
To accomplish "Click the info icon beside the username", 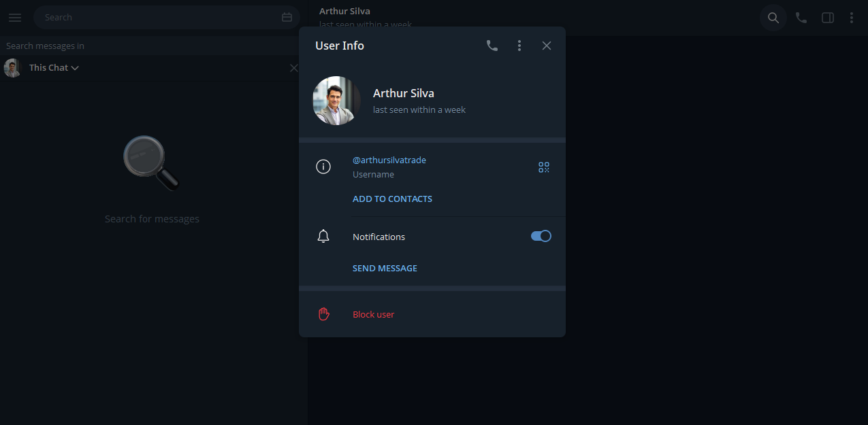I will [323, 167].
